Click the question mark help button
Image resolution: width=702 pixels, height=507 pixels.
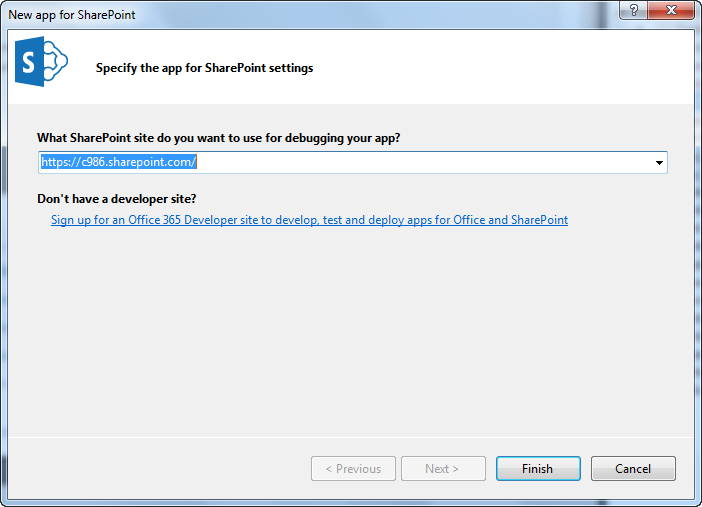(631, 10)
